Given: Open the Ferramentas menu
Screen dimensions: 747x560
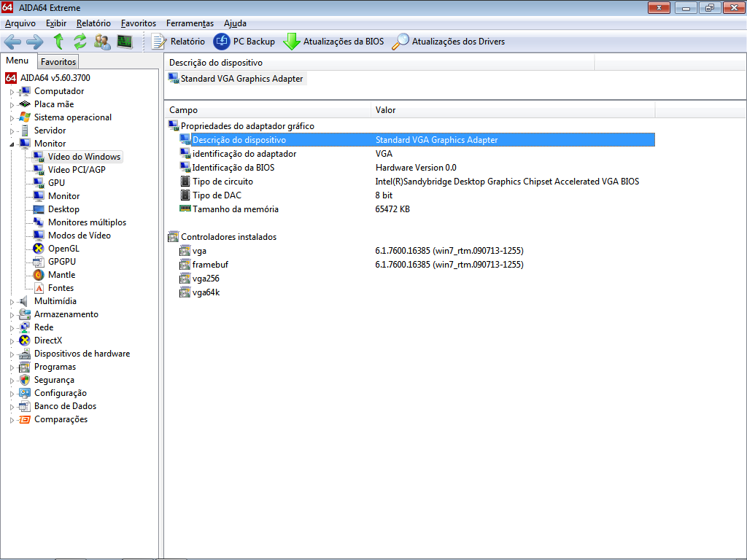Looking at the screenshot, I should tap(190, 23).
